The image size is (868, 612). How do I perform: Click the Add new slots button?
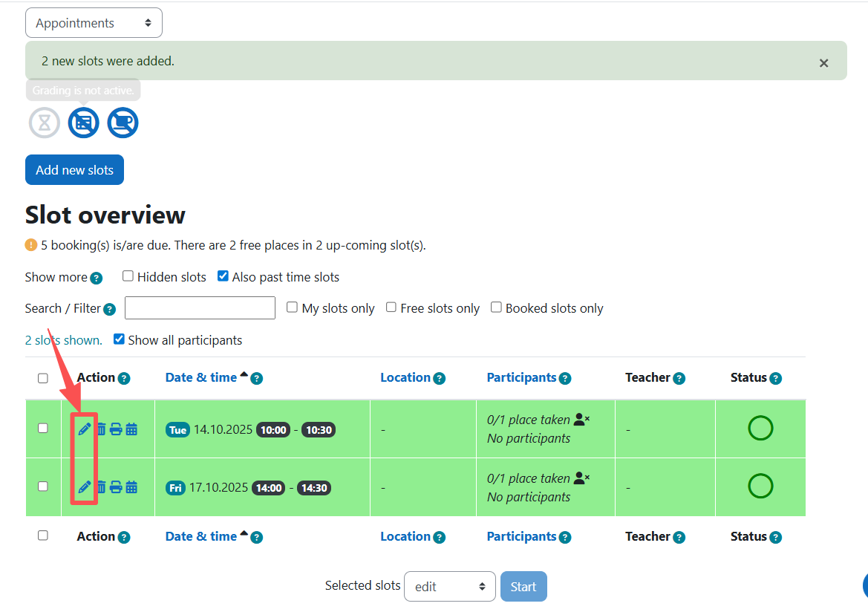(74, 170)
